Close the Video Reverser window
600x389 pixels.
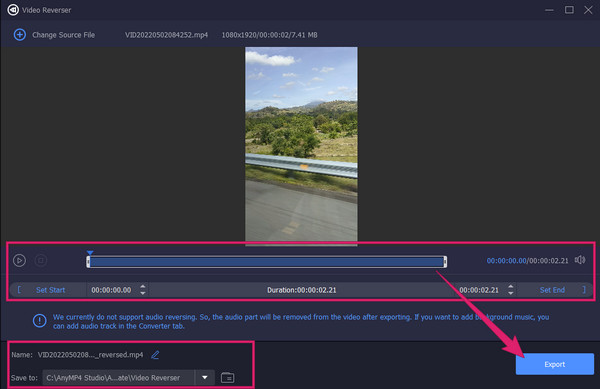(x=588, y=10)
